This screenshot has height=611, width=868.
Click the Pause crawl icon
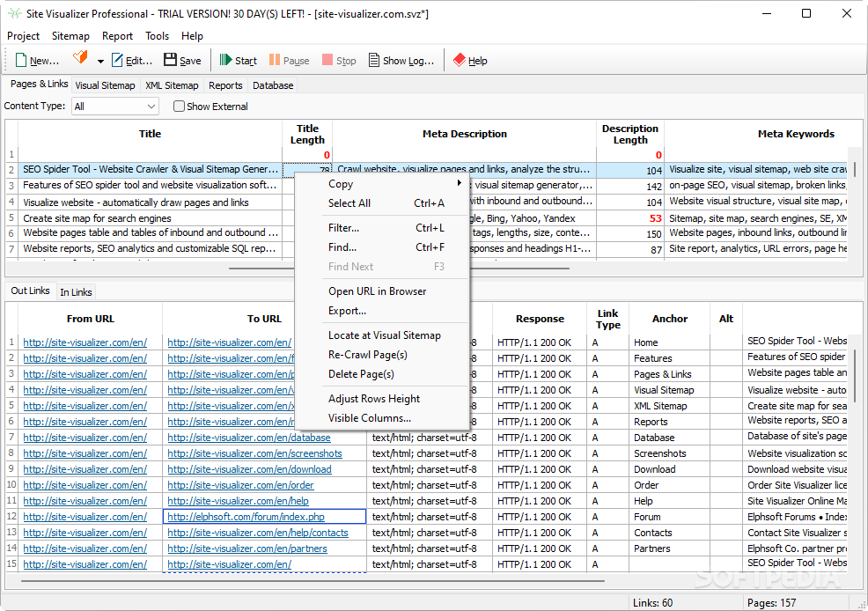pos(275,60)
